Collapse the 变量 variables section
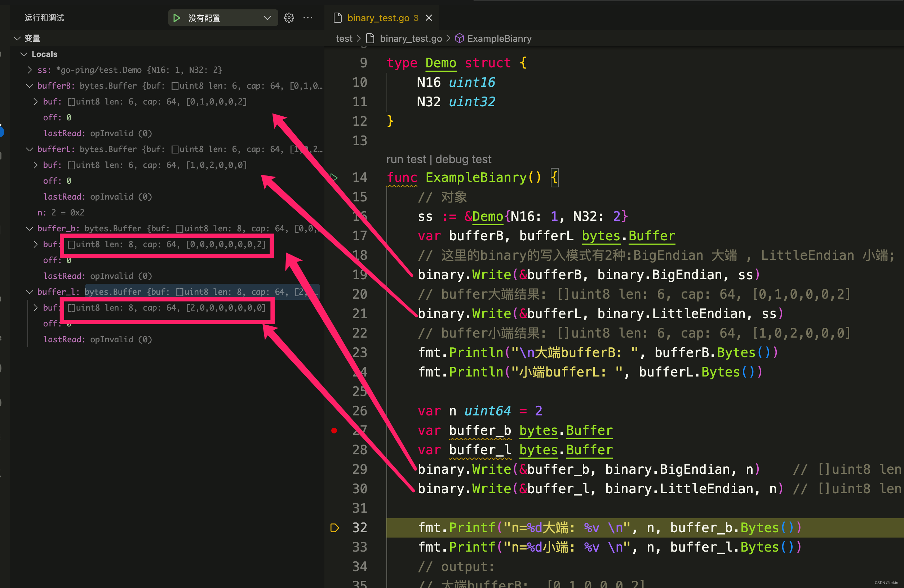 click(x=17, y=38)
